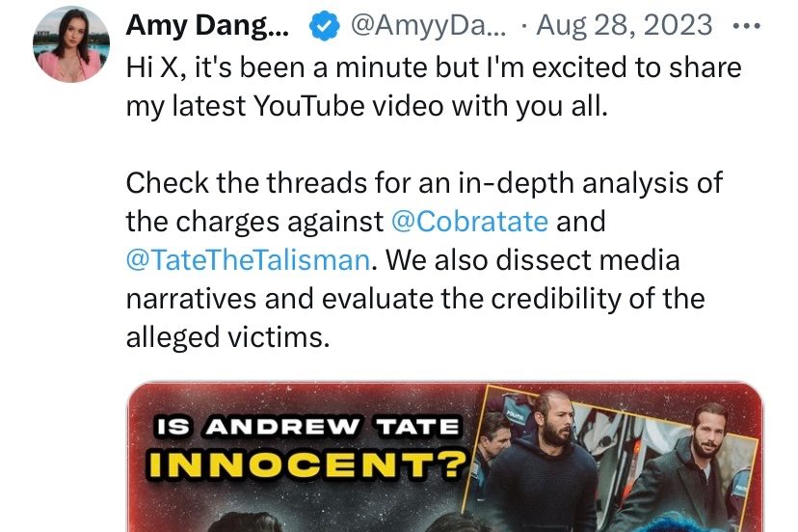
Task: Open the red YouTube video thumbnail card
Action: click(445, 457)
